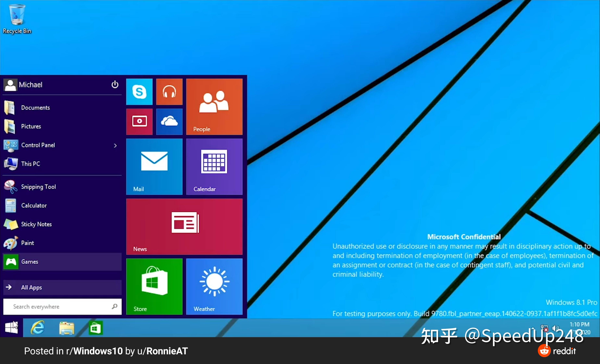
Task: Open the Store tile
Action: 154,286
